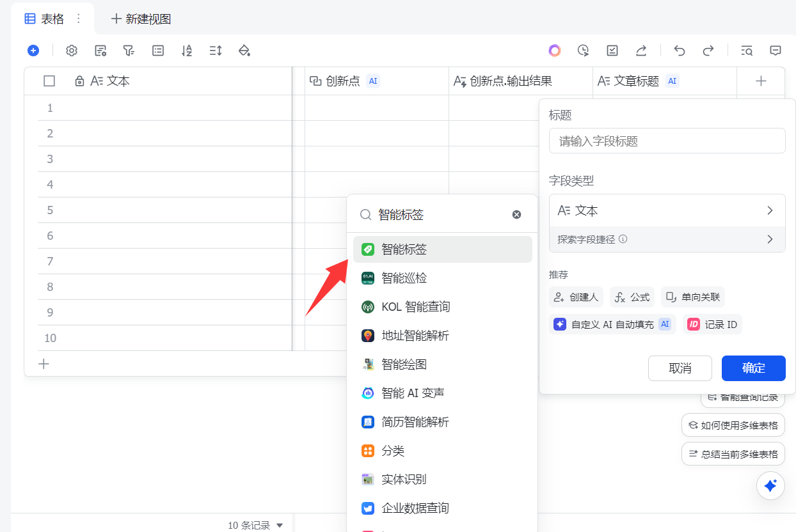
Task: Click the row height icon
Action: point(216,51)
